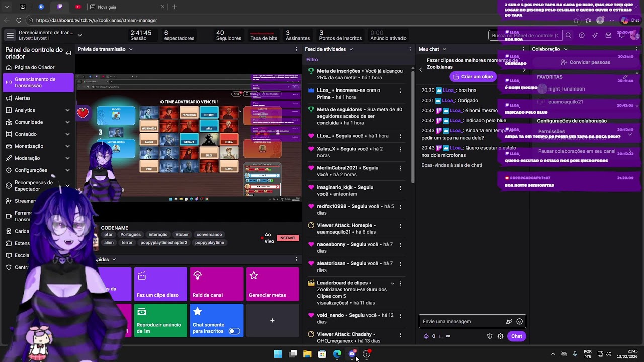Reload the page in the browser
644x362 pixels.
(x=19, y=20)
